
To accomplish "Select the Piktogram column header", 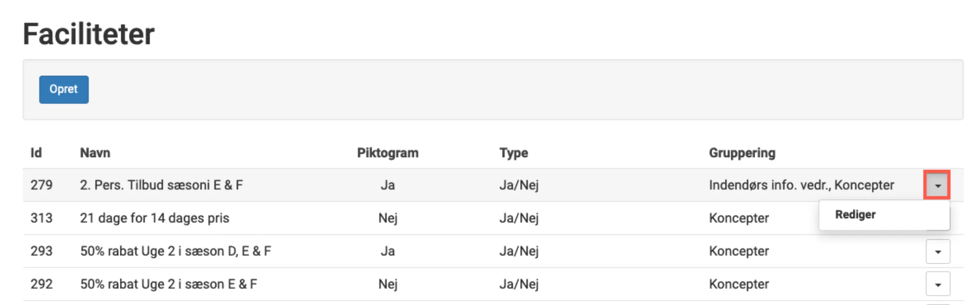I will (x=387, y=152).
